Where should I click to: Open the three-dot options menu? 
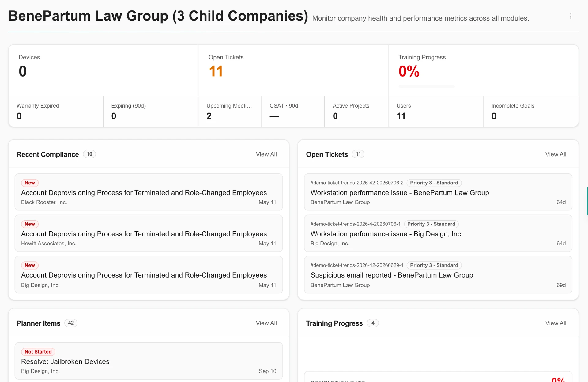coord(571,16)
